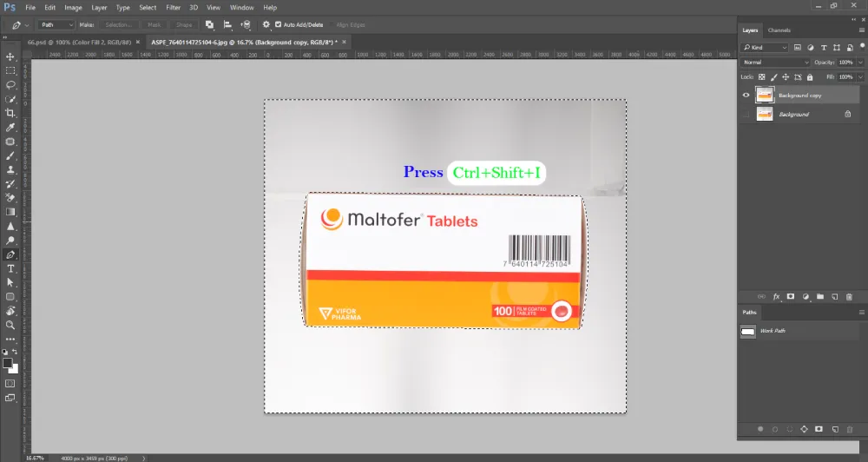Open the Path alignment options
The height and width of the screenshot is (462, 868).
pyautogui.click(x=227, y=25)
